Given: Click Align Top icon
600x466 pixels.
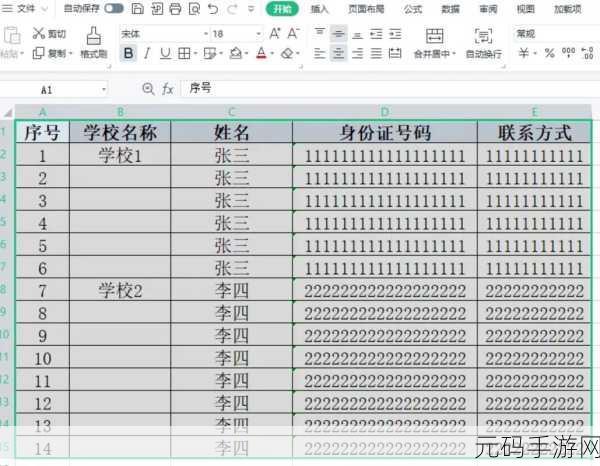Looking at the screenshot, I should pos(320,34).
